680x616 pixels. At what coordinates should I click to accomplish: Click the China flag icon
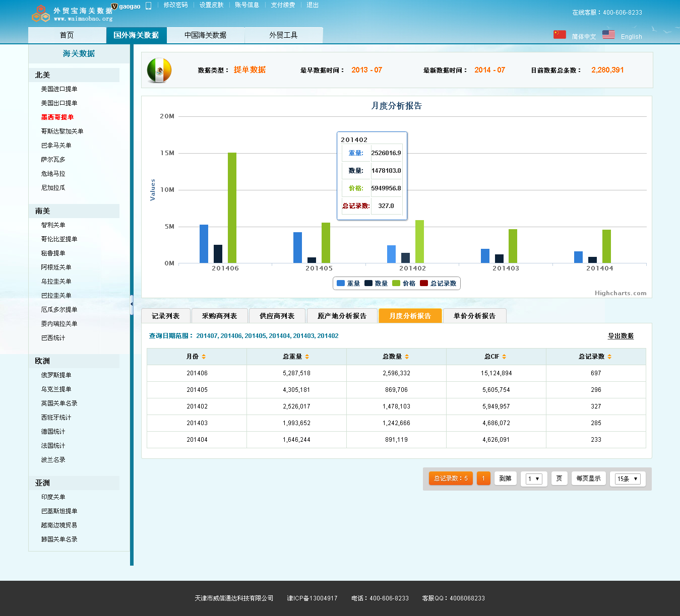tap(560, 34)
